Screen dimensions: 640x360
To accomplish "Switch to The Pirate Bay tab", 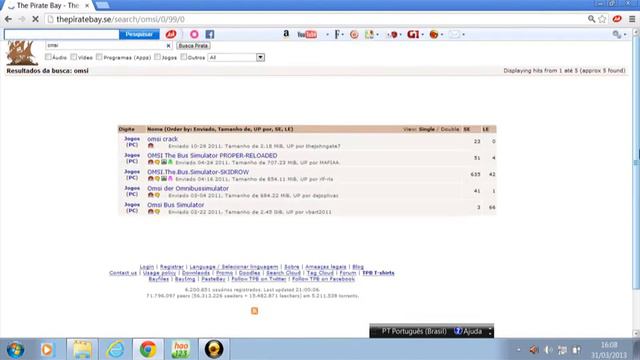I will point(48,6).
